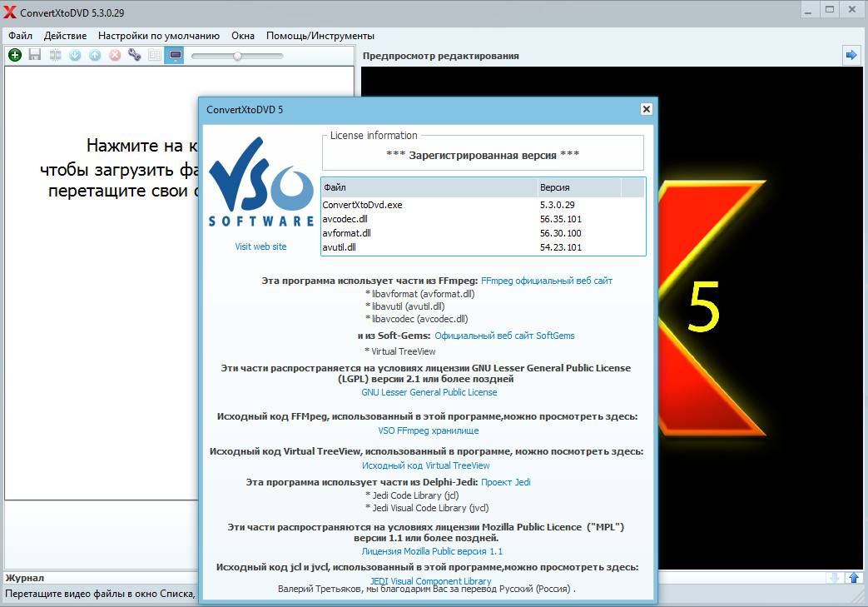Click the blue arrow beside preview title
The height and width of the screenshot is (607, 868).
[x=851, y=55]
